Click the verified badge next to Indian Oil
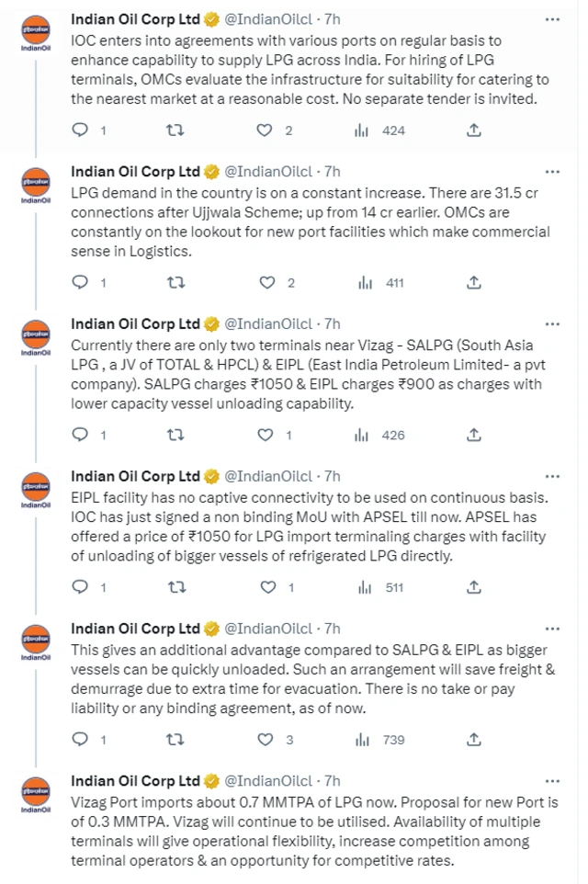Viewport: 588px width, 884px height. pyautogui.click(x=211, y=17)
